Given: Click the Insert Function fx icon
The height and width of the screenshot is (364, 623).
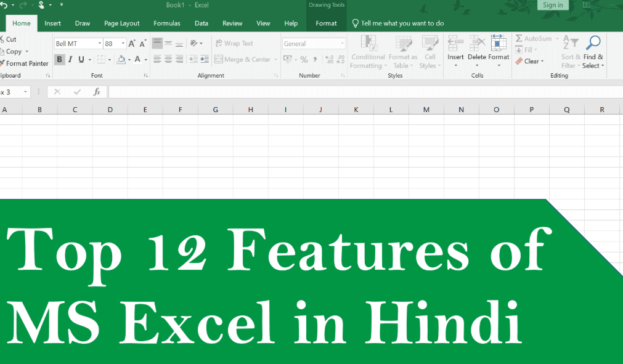Looking at the screenshot, I should [x=97, y=92].
